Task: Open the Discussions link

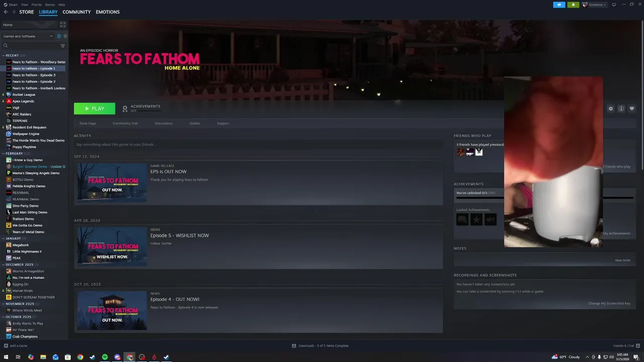Action: click(164, 123)
